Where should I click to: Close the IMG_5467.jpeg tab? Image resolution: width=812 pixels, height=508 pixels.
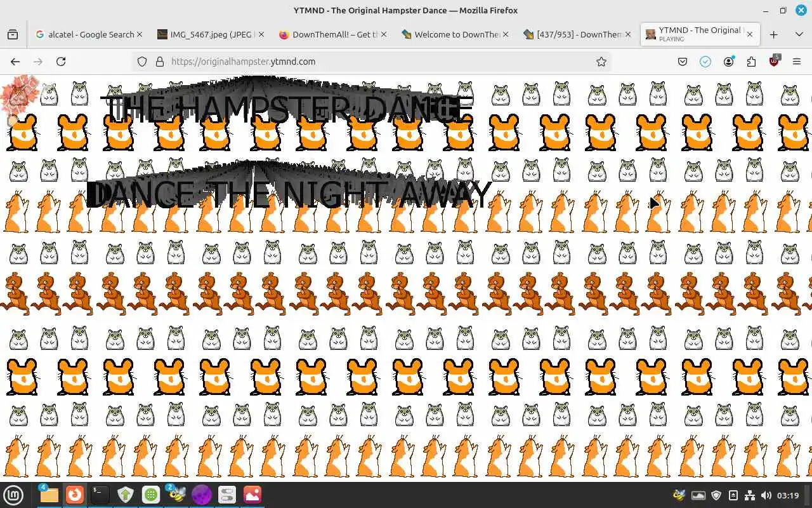(x=261, y=34)
